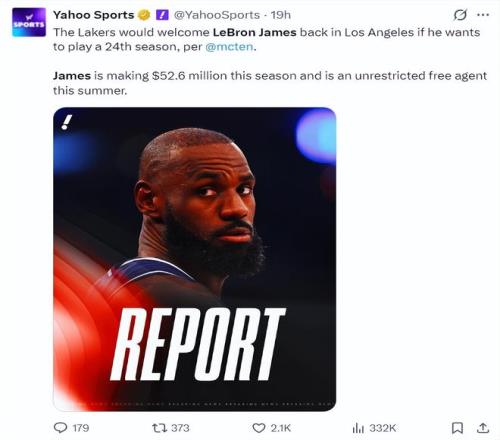Open the Grok explain icon
The width and height of the screenshot is (500, 440).
point(460,15)
